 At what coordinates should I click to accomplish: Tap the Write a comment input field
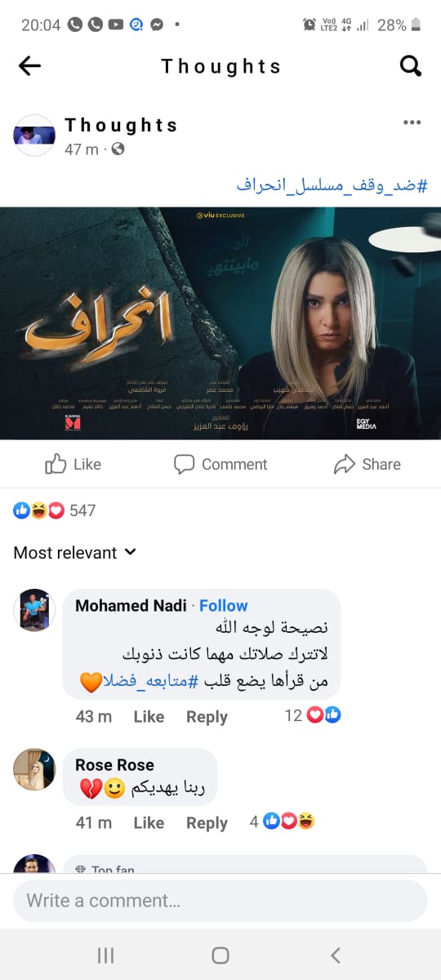(x=220, y=901)
